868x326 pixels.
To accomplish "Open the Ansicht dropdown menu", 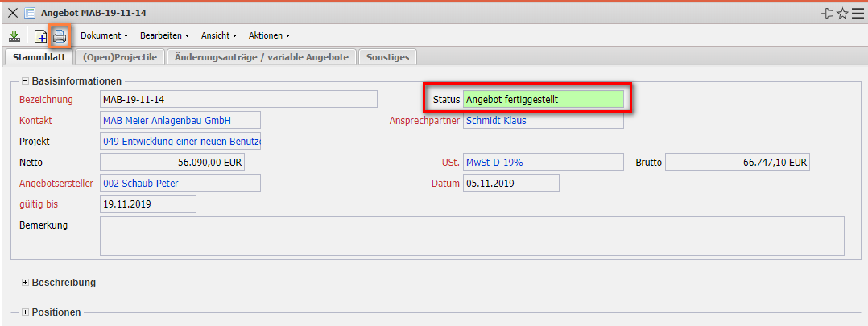I will click(219, 35).
